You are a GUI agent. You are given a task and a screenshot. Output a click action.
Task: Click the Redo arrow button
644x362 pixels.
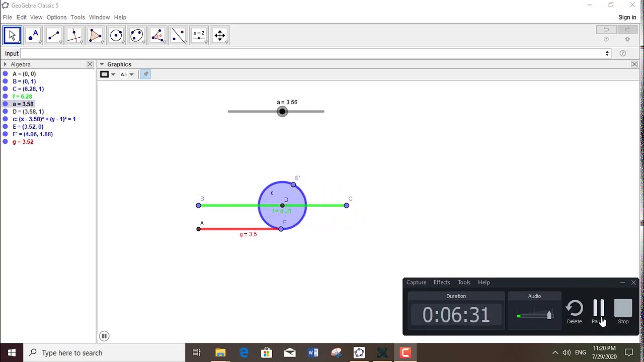(x=627, y=30)
